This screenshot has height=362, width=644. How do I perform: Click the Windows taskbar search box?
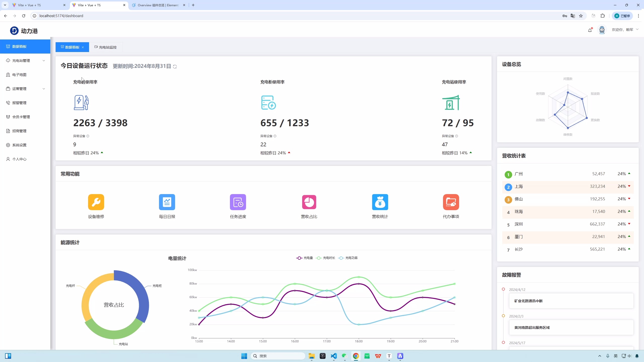click(278, 356)
